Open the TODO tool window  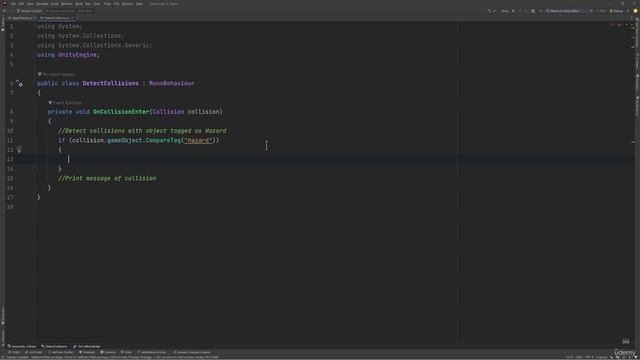[14, 352]
